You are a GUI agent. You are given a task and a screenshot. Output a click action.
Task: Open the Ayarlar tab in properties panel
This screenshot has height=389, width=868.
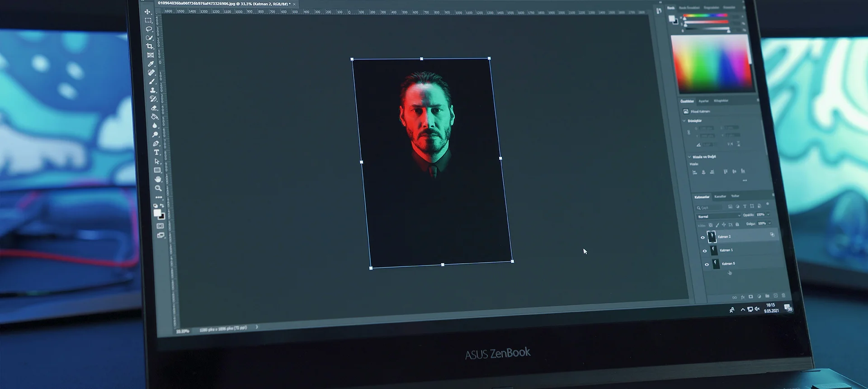click(703, 101)
